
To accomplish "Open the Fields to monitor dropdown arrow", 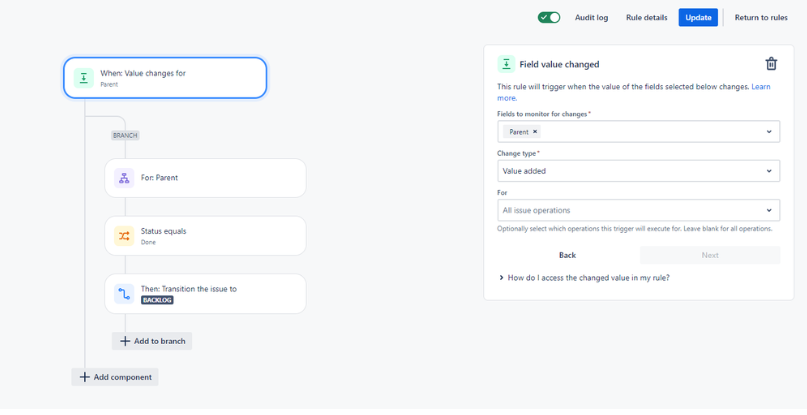I will (769, 132).
